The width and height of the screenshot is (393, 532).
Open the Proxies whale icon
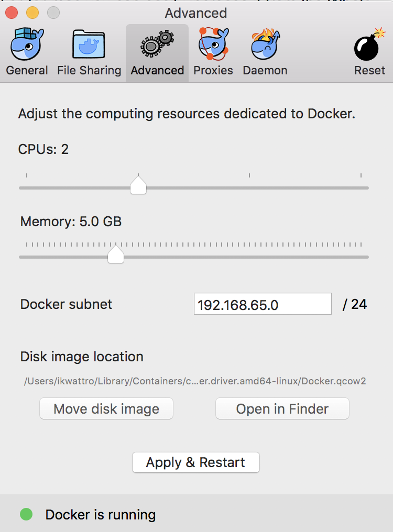[213, 45]
